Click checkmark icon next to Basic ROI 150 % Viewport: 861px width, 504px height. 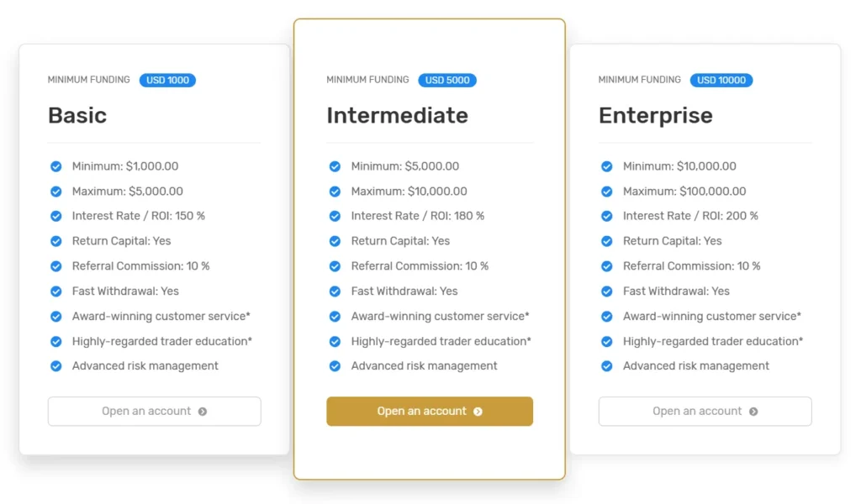(56, 216)
